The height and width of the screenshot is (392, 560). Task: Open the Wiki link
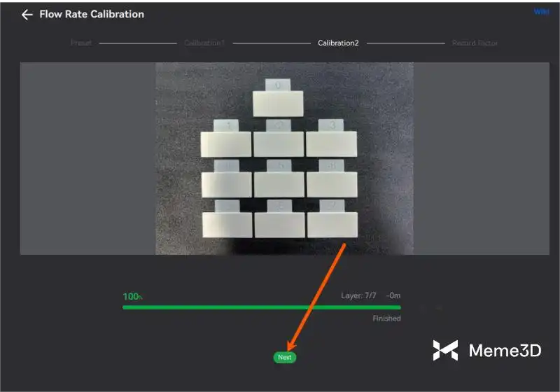[541, 12]
